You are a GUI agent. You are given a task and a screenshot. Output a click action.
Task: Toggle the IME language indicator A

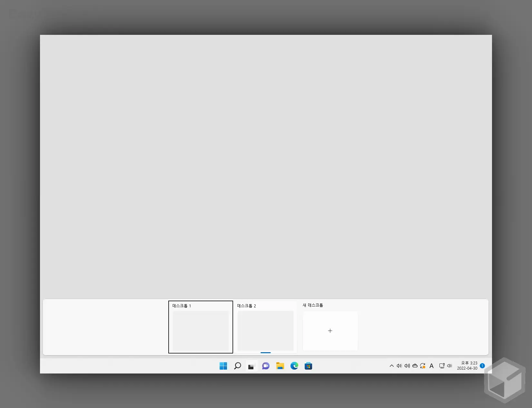pos(431,366)
